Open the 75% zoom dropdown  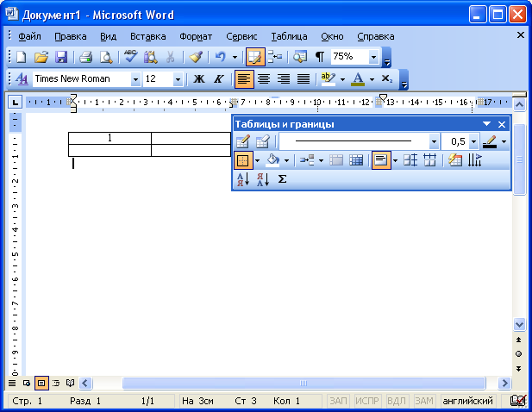pyautogui.click(x=373, y=57)
